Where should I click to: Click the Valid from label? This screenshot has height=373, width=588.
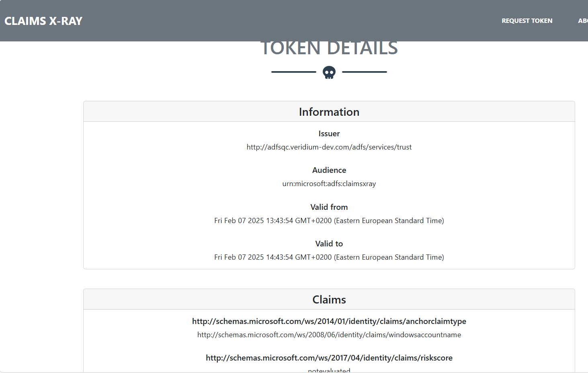coord(329,207)
